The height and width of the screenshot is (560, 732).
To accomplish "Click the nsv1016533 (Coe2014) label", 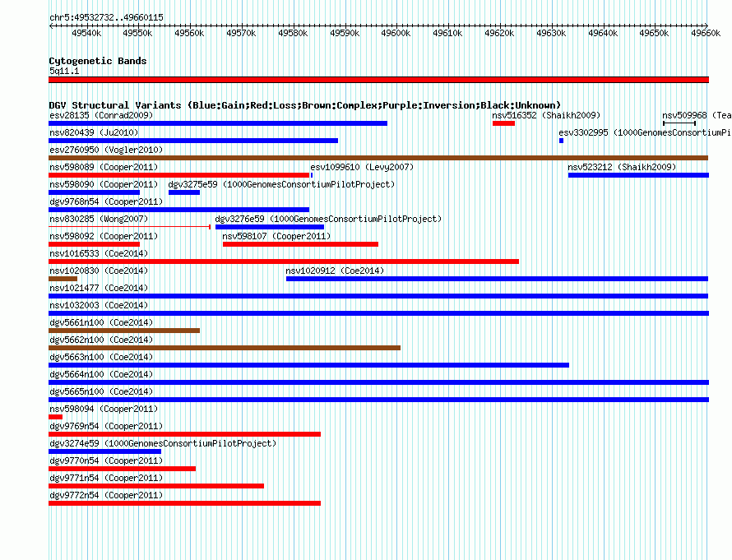I will [x=99, y=253].
